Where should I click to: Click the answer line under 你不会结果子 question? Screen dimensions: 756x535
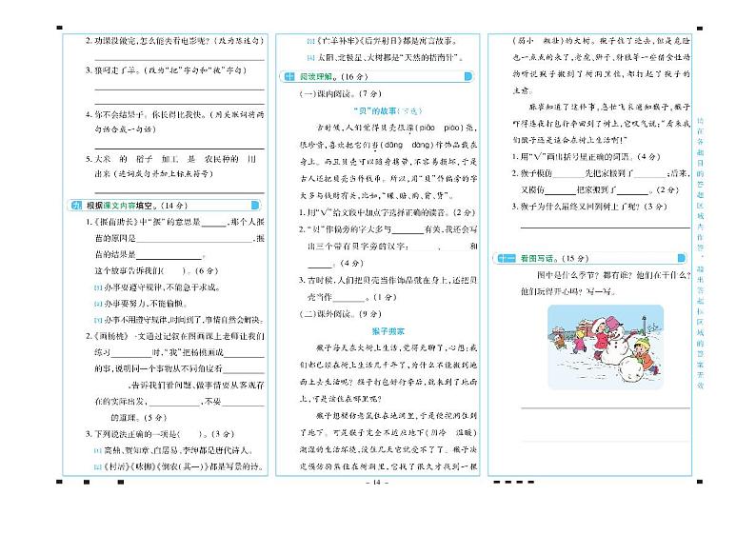[x=179, y=149]
